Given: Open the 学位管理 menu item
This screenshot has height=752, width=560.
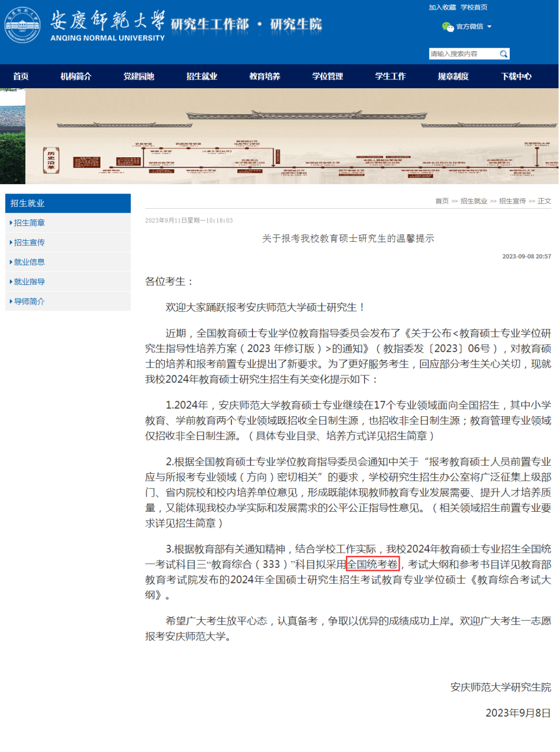Looking at the screenshot, I should click(x=327, y=76).
